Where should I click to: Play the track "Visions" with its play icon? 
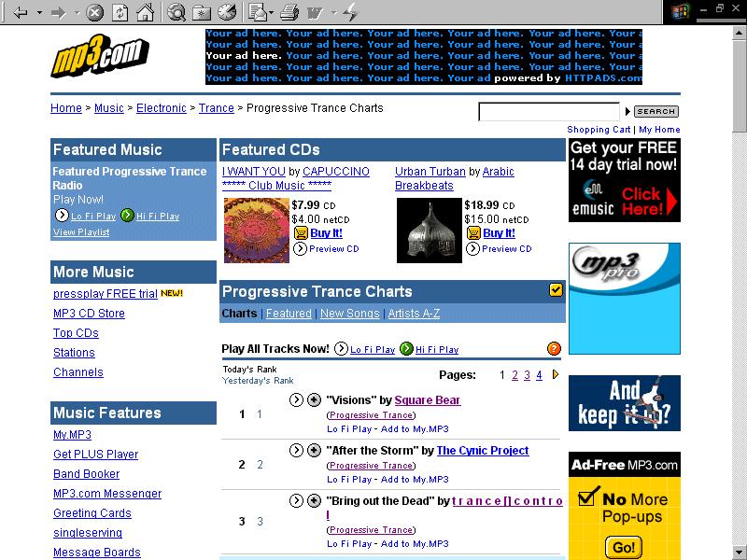coord(296,400)
